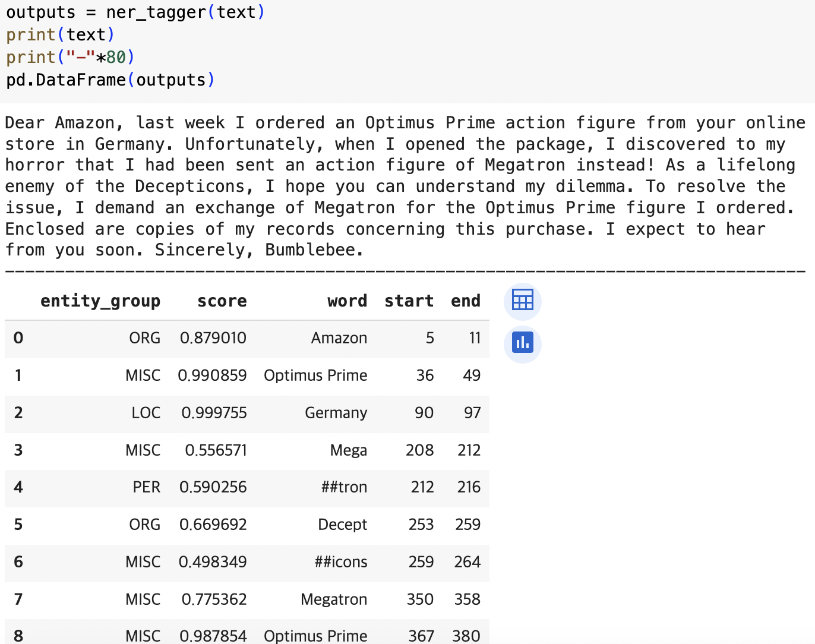Select the LOC entity cell
Screen dimensions: 815x644
click(146, 413)
